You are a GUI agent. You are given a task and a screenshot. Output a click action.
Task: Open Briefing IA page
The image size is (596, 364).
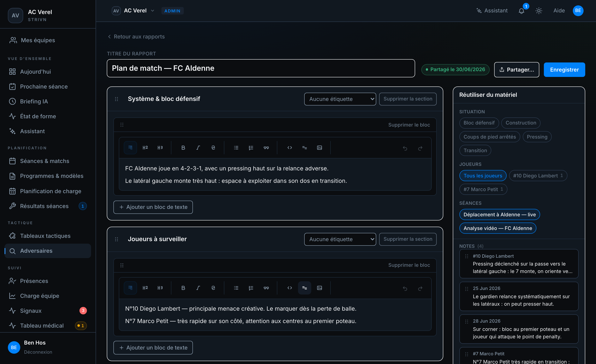pyautogui.click(x=48, y=101)
